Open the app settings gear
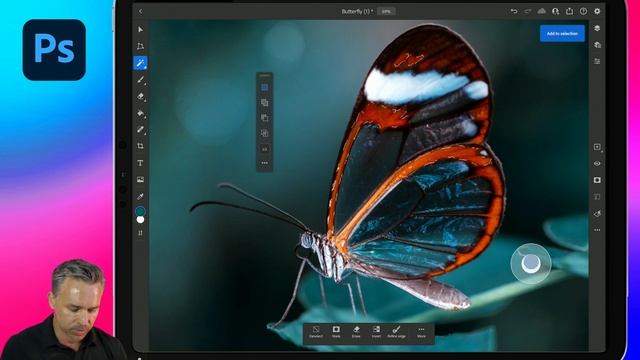 tap(597, 11)
